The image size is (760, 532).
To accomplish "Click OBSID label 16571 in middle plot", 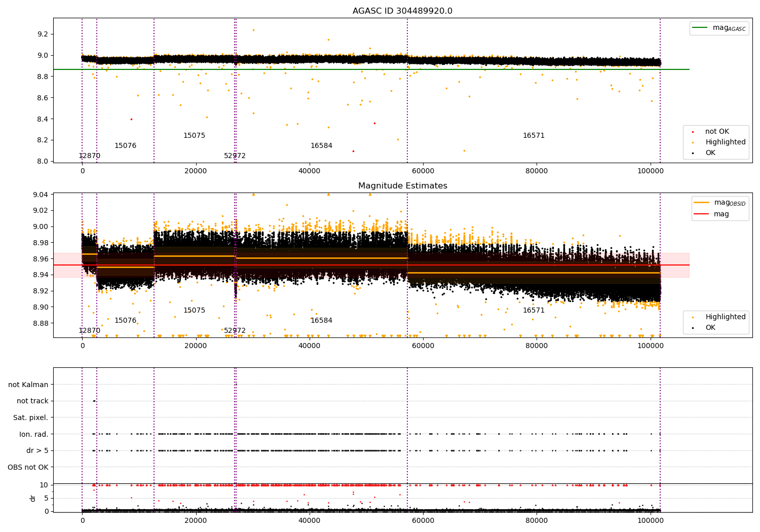I will pyautogui.click(x=534, y=311).
